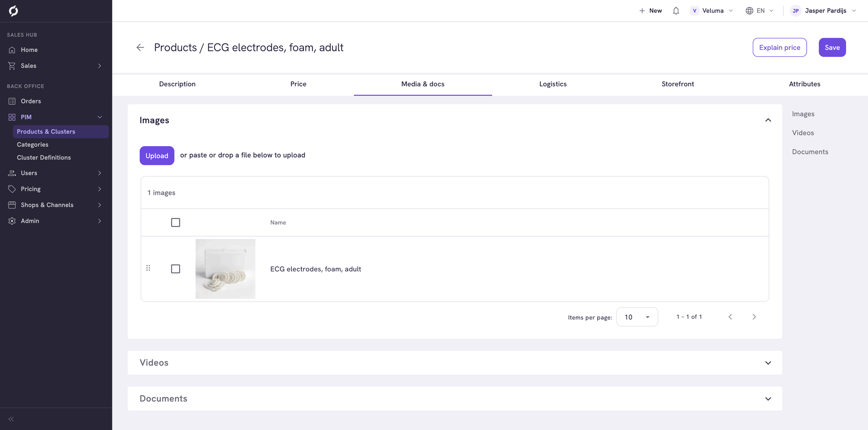This screenshot has height=430, width=868.
Task: Jump to Documents anchor link on right
Action: 810,152
